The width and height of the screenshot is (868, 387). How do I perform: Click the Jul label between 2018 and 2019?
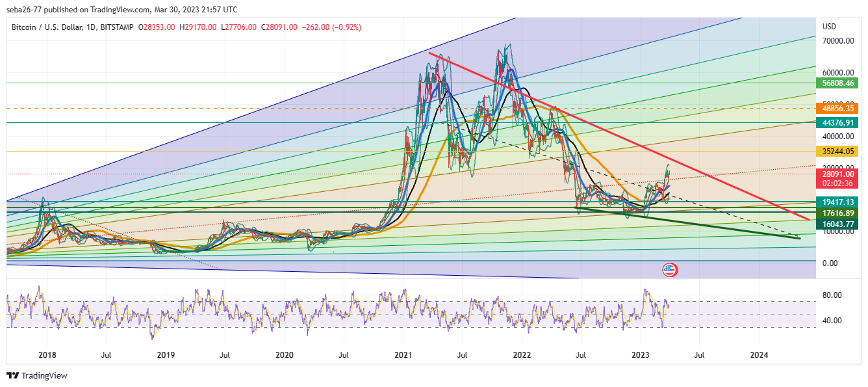pos(106,355)
